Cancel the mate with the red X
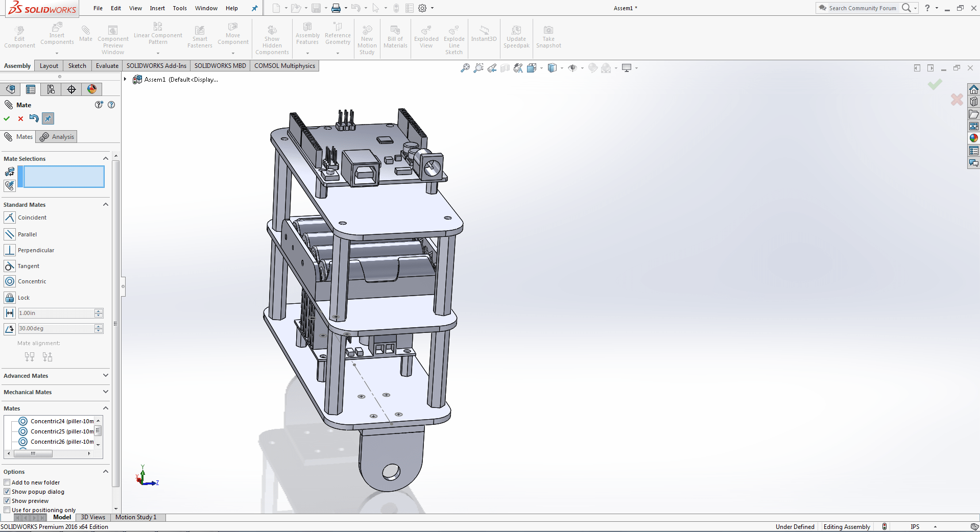Screen dimensions: 980x532 click(20, 118)
